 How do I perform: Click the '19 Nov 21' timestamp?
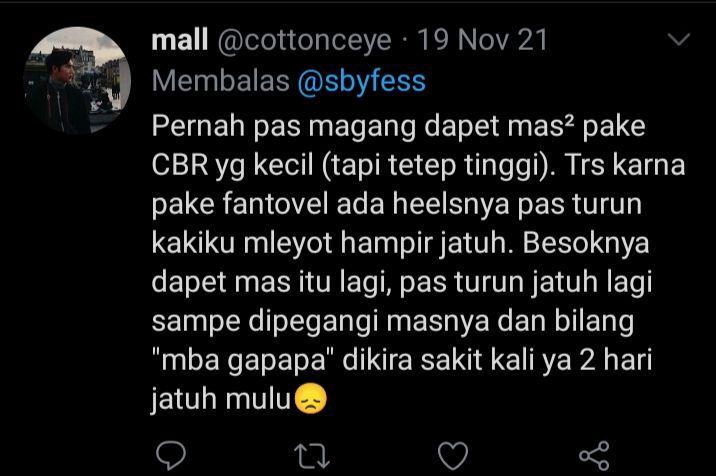(x=482, y=40)
